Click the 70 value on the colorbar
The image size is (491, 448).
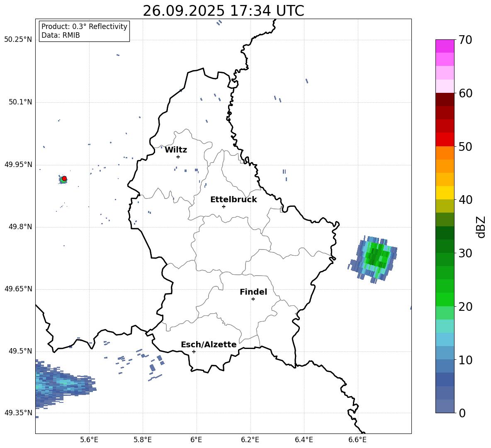click(x=465, y=40)
